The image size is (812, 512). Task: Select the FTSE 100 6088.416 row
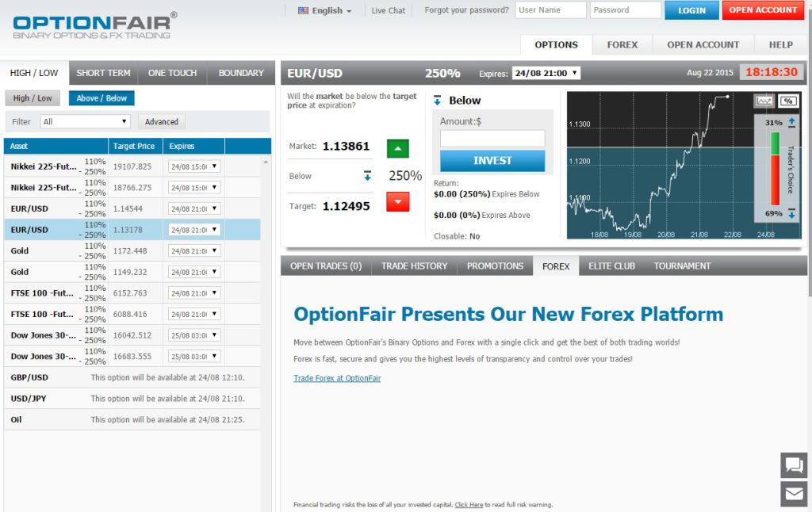tap(132, 314)
